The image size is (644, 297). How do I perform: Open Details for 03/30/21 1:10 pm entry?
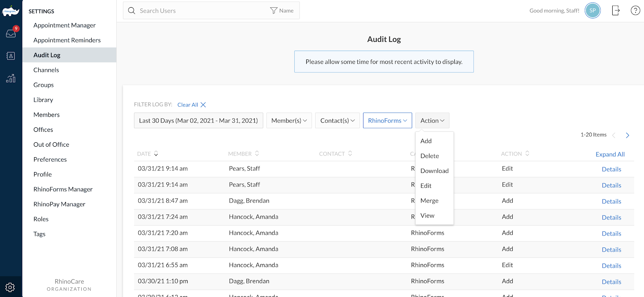[611, 282]
